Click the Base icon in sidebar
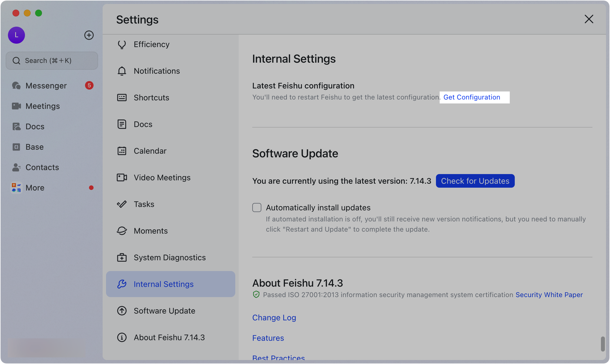The image size is (610, 364). 16,147
